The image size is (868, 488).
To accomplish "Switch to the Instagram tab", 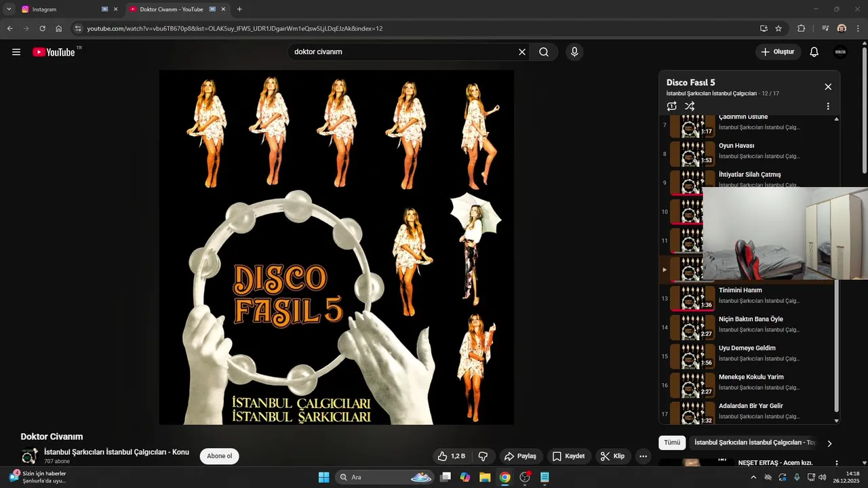I will [x=62, y=9].
